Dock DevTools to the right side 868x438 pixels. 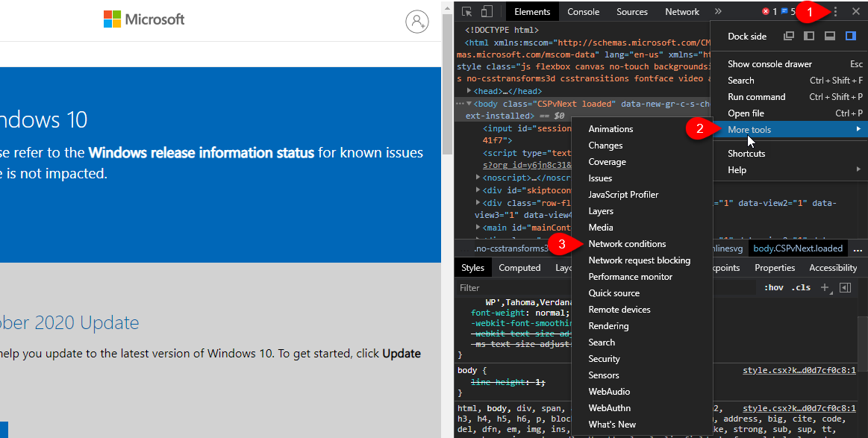[851, 36]
